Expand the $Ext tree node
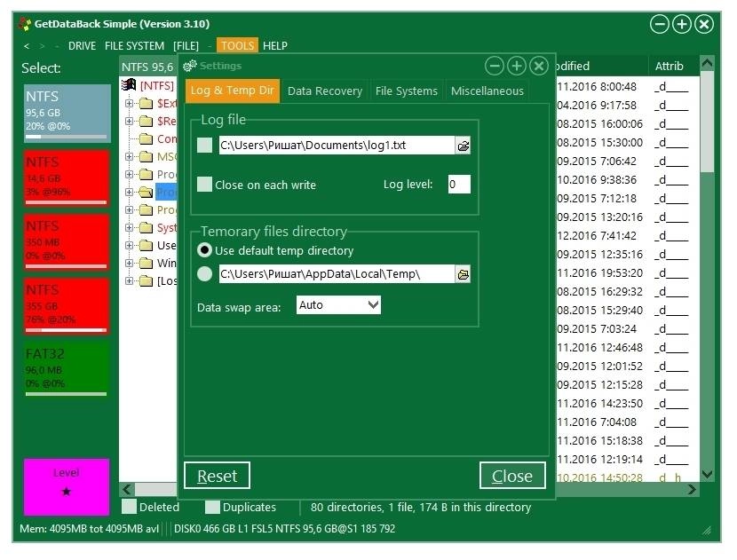This screenshot has width=737, height=560. (129, 103)
